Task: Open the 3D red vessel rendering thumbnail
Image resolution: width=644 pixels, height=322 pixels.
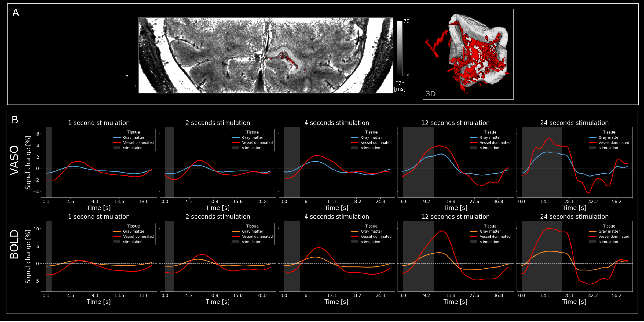Action: (x=468, y=54)
